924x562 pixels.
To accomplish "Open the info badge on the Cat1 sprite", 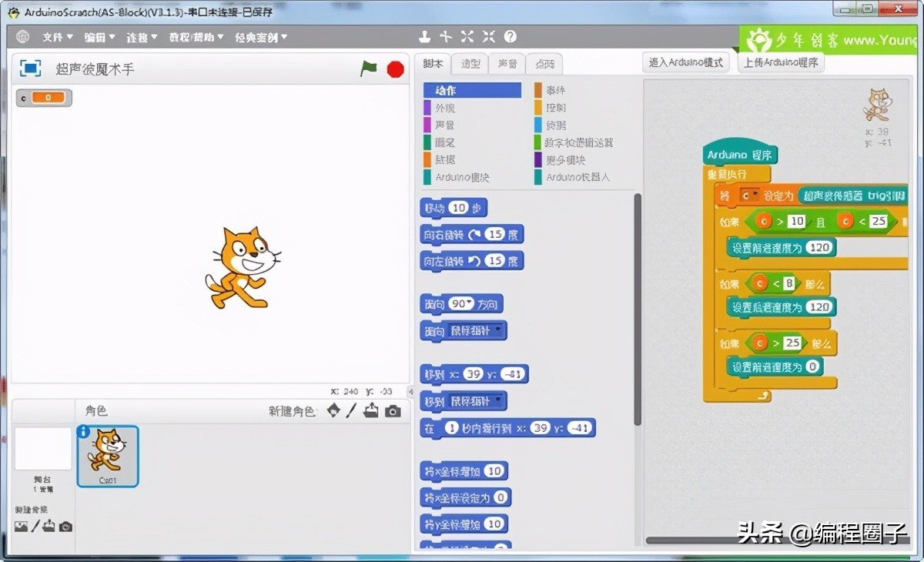I will click(x=84, y=432).
